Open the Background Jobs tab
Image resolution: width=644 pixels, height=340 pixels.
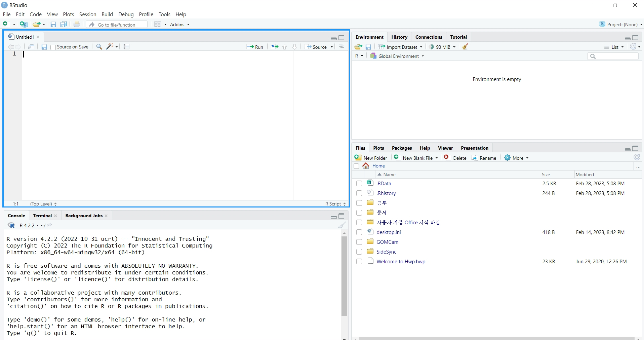pos(84,216)
